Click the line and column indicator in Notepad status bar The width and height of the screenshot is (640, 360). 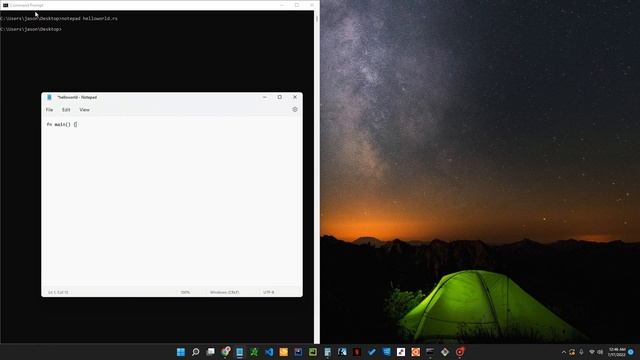pyautogui.click(x=58, y=292)
